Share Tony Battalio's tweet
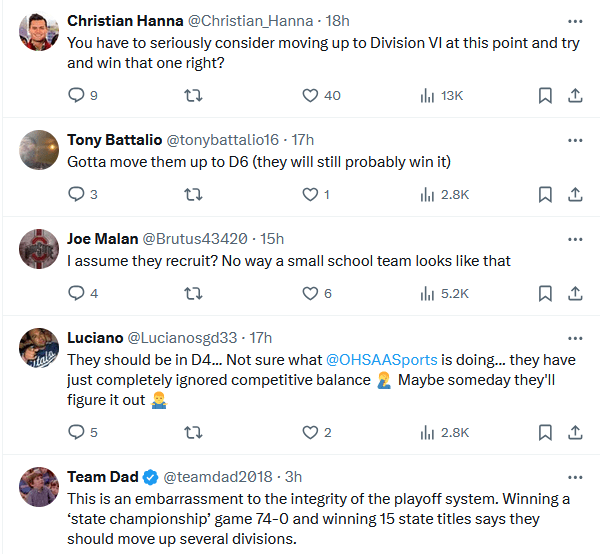This screenshot has width=600, height=554. [575, 194]
